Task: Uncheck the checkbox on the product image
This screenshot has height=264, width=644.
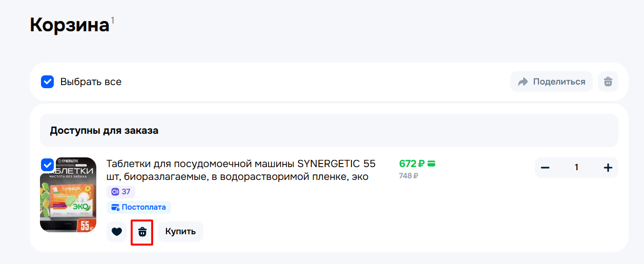Action: click(x=48, y=165)
